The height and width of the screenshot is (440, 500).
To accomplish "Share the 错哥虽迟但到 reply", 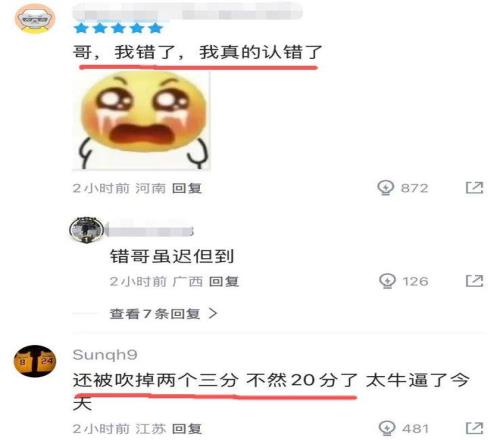I will (474, 281).
